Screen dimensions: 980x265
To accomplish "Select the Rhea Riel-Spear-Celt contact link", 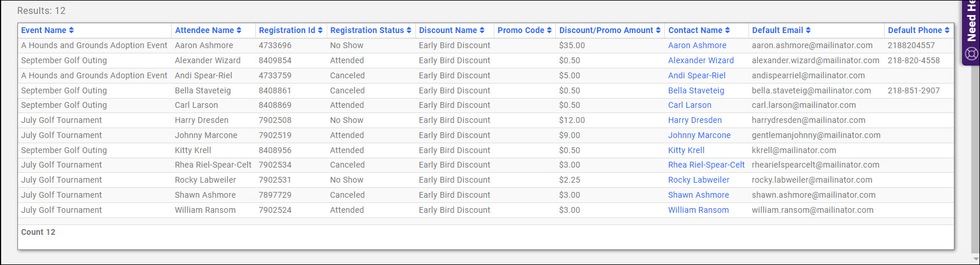I will (706, 165).
